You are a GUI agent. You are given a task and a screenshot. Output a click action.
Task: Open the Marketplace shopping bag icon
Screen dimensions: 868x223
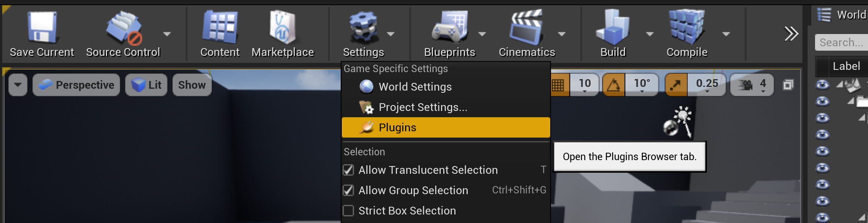(x=283, y=27)
